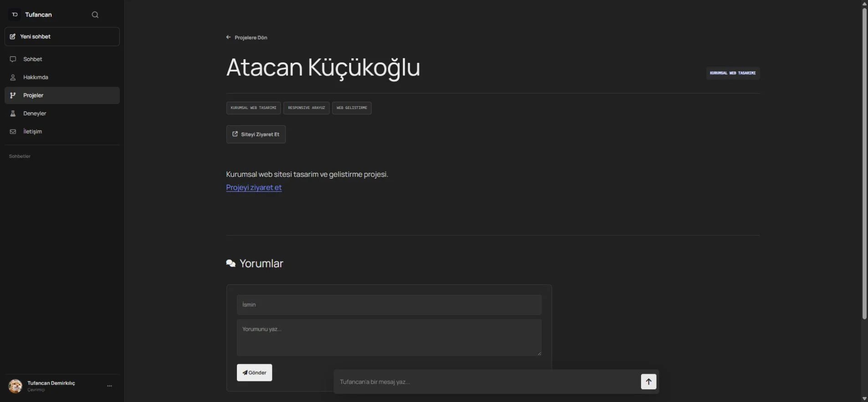Open the Sohbet menu item
The image size is (868, 402).
coord(62,59)
